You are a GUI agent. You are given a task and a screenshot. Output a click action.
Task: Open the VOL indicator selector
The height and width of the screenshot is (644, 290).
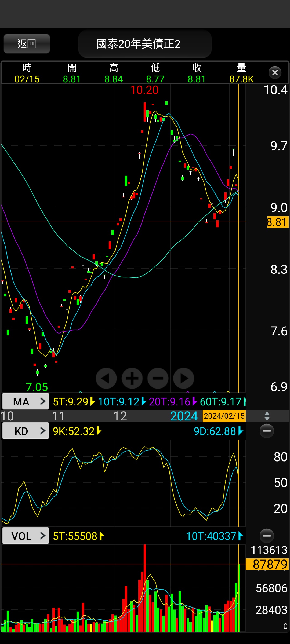26,536
